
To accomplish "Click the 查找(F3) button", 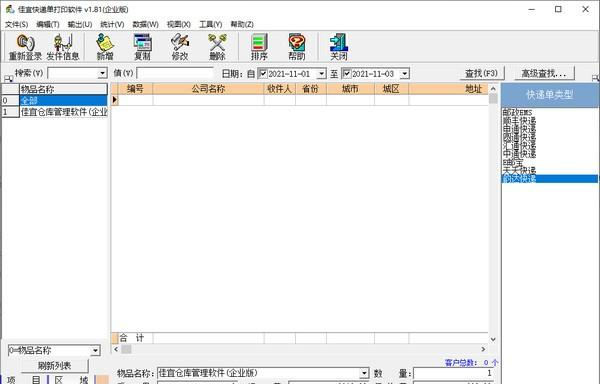I will 481,73.
